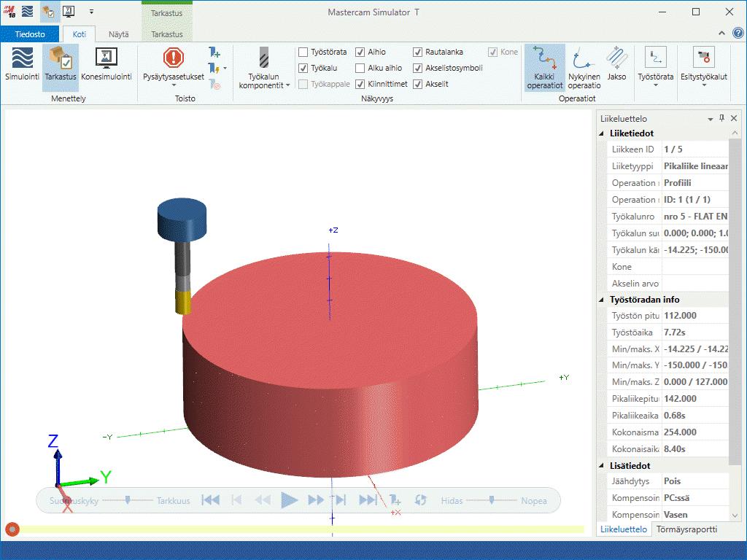747x560 pixels.
Task: Rewind the simulation playback
Action: (263, 500)
